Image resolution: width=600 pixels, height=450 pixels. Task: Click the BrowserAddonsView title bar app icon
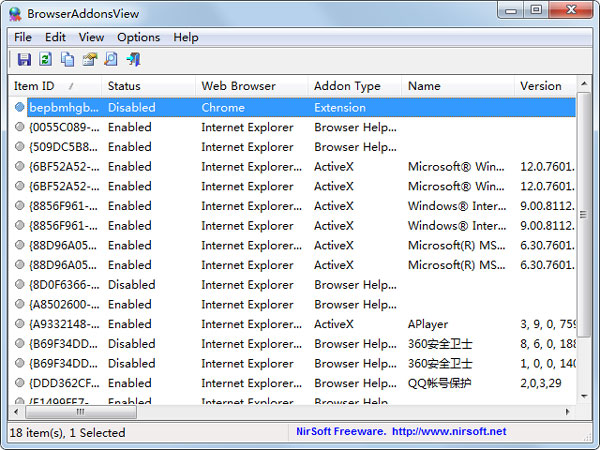point(15,14)
